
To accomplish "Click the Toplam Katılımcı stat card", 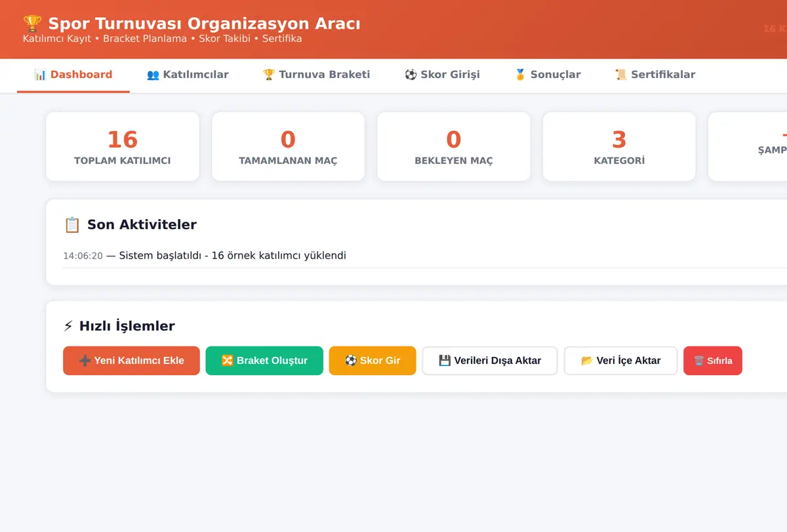I will [x=123, y=146].
